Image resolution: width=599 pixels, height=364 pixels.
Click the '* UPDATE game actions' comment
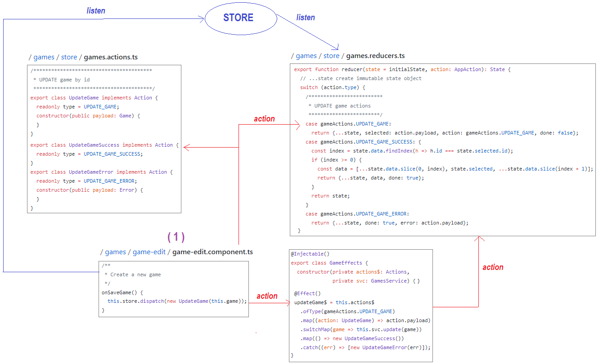point(339,106)
